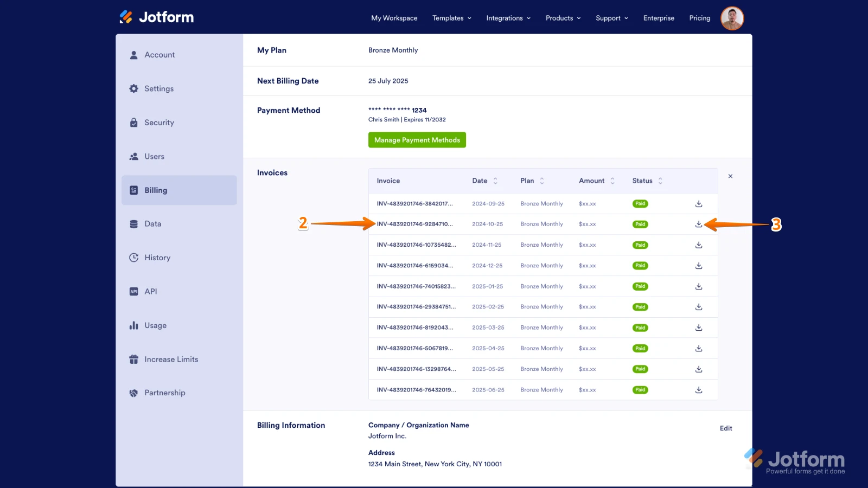The image size is (868, 488).
Task: Expand the Support menu
Action: [611, 18]
